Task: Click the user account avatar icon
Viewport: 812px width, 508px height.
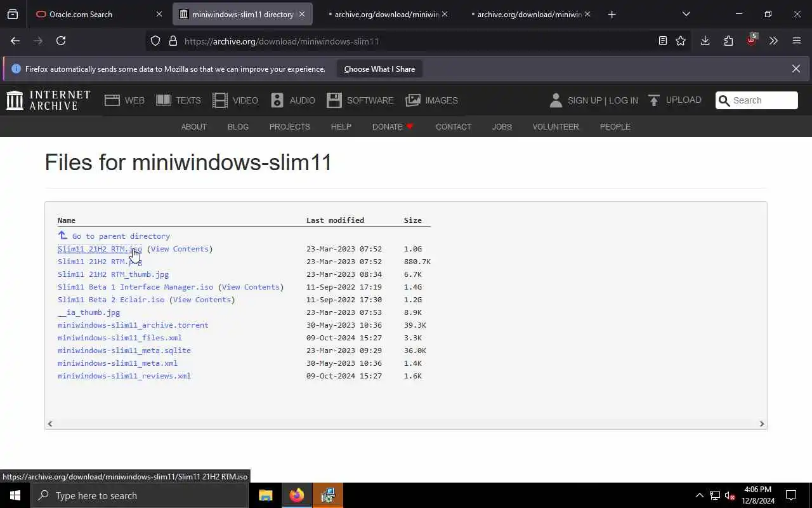Action: coord(556,100)
